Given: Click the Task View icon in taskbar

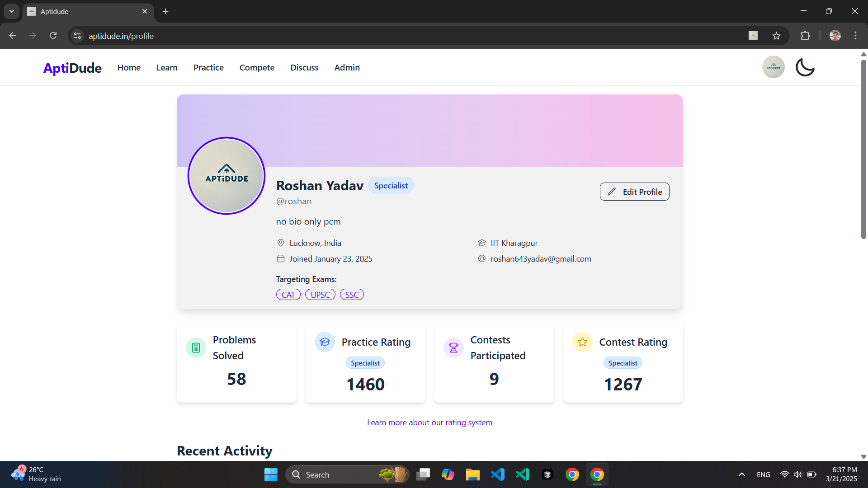Looking at the screenshot, I should click(x=423, y=474).
